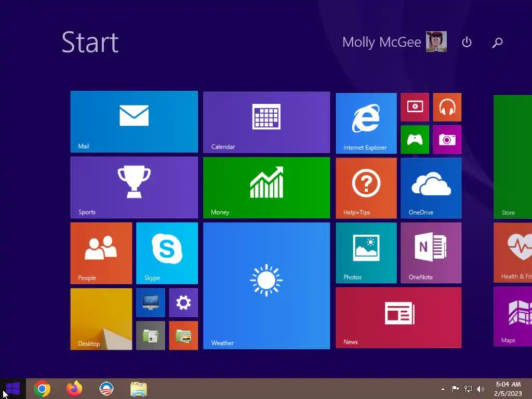Image resolution: width=532 pixels, height=399 pixels.
Task: Open network status tray icon
Action: 468,389
